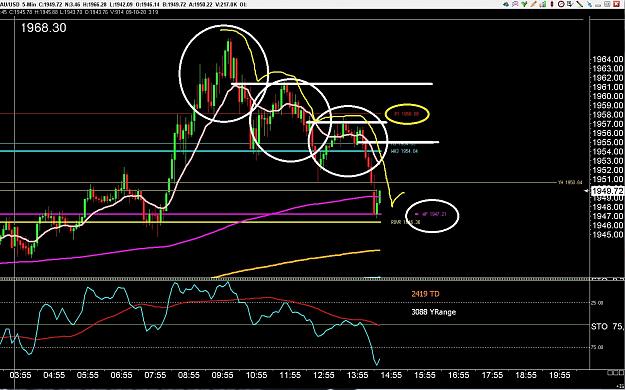
Task: Click the green checkmark toolbar icon
Action: pos(524,4)
